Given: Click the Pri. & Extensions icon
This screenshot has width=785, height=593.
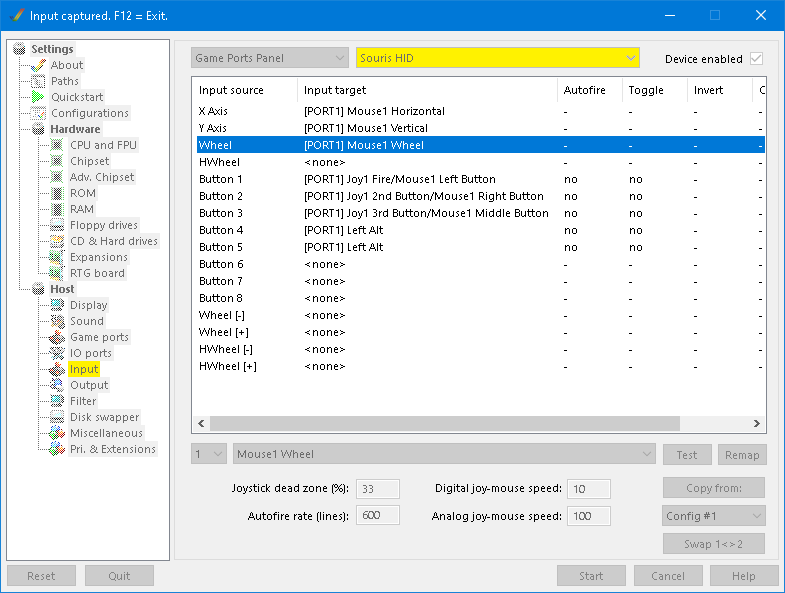Looking at the screenshot, I should 57,449.
